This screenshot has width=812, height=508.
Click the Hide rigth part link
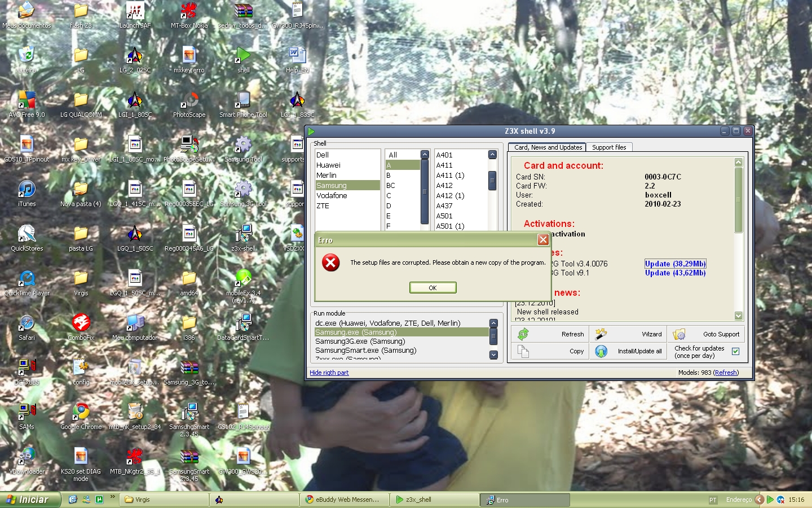pyautogui.click(x=329, y=373)
